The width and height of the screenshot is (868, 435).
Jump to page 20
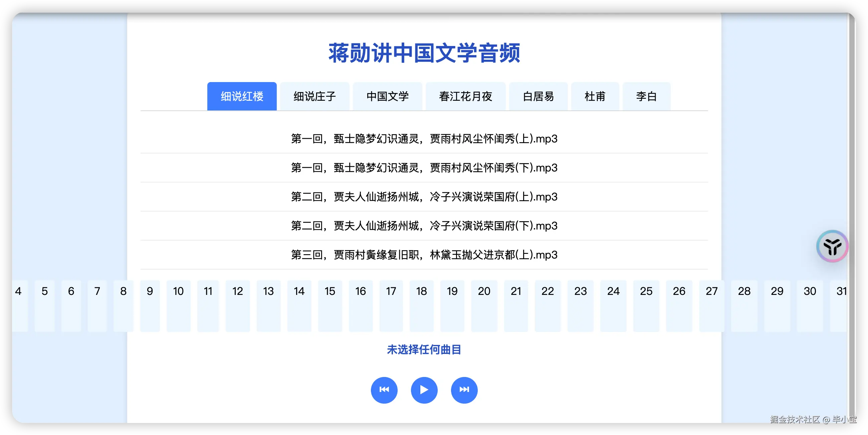(484, 291)
